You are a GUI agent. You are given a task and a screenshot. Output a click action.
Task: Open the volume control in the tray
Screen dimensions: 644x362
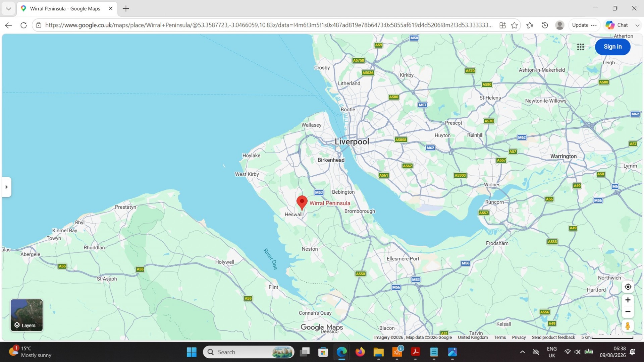pos(577,352)
